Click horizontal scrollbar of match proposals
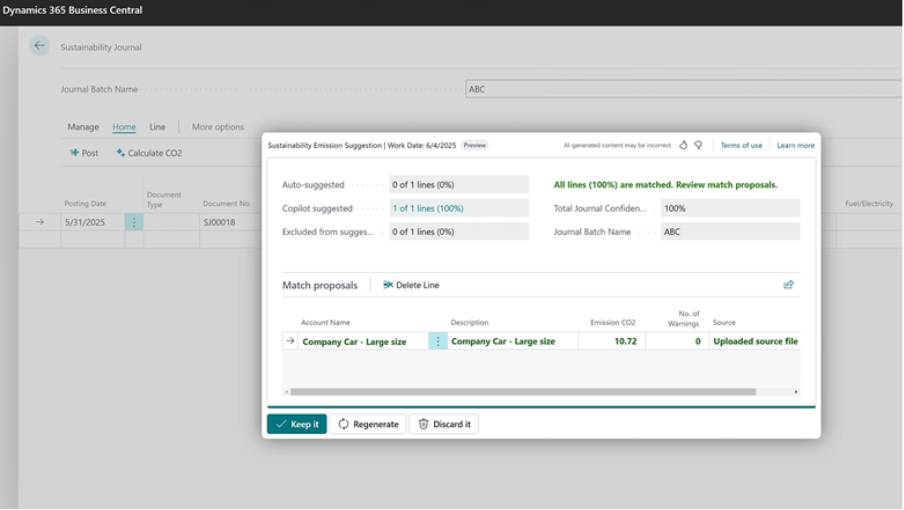 coord(523,392)
